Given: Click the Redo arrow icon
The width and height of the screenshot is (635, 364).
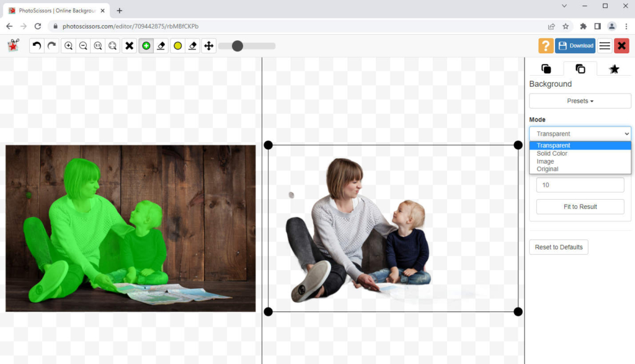Looking at the screenshot, I should tap(51, 45).
